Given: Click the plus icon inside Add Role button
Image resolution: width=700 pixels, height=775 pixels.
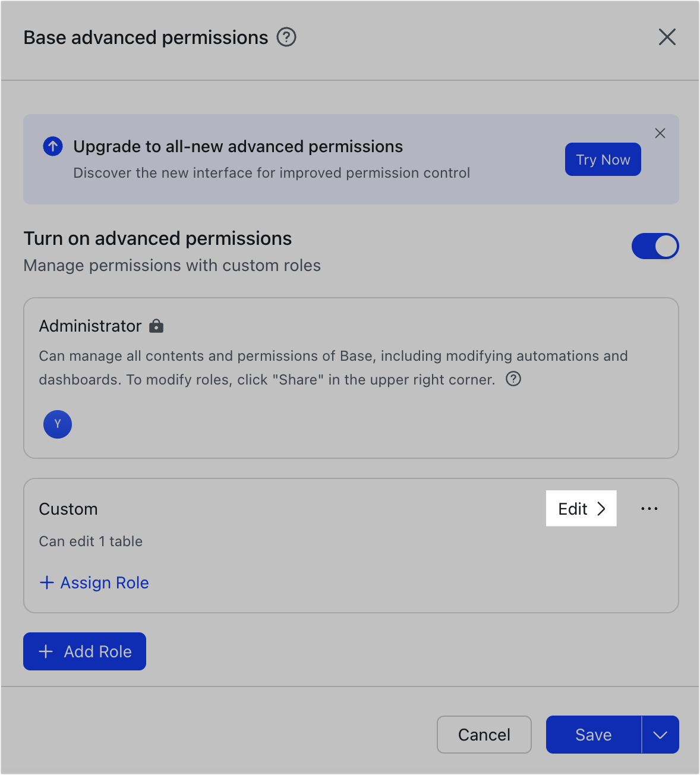Looking at the screenshot, I should click(x=45, y=651).
